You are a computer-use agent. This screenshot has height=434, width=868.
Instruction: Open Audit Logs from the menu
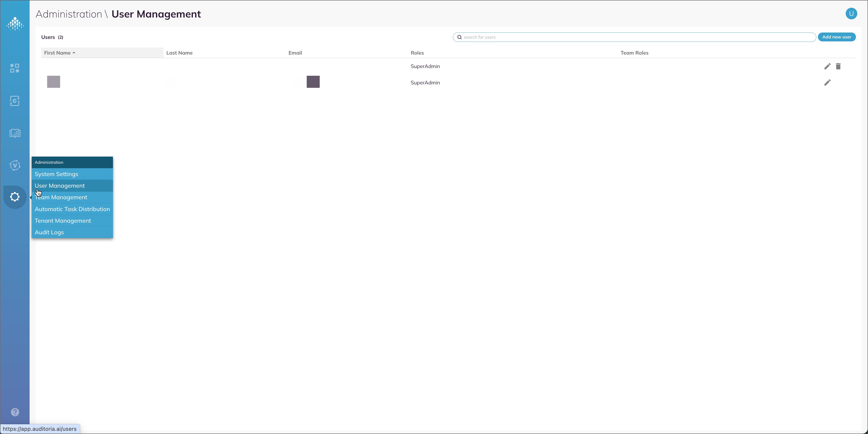[49, 232]
